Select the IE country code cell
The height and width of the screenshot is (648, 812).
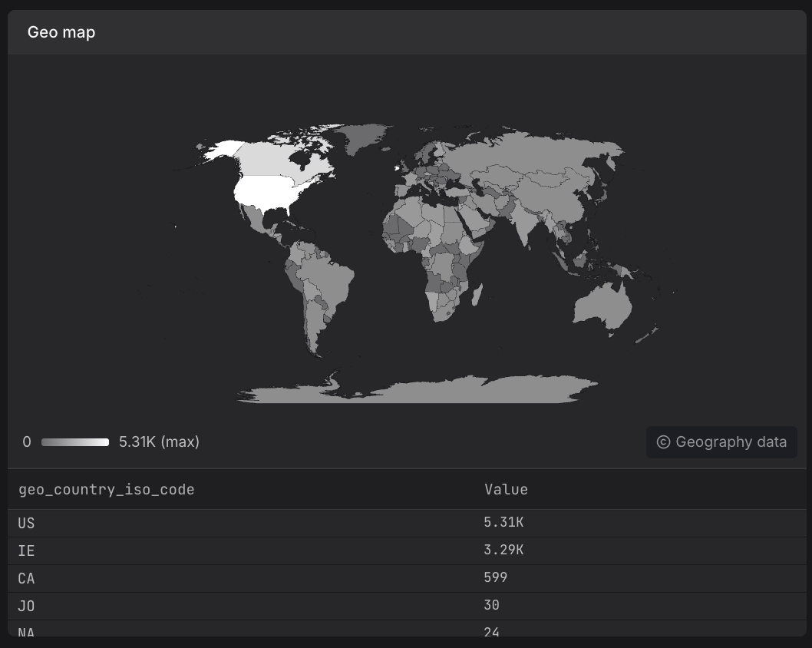pyautogui.click(x=27, y=550)
